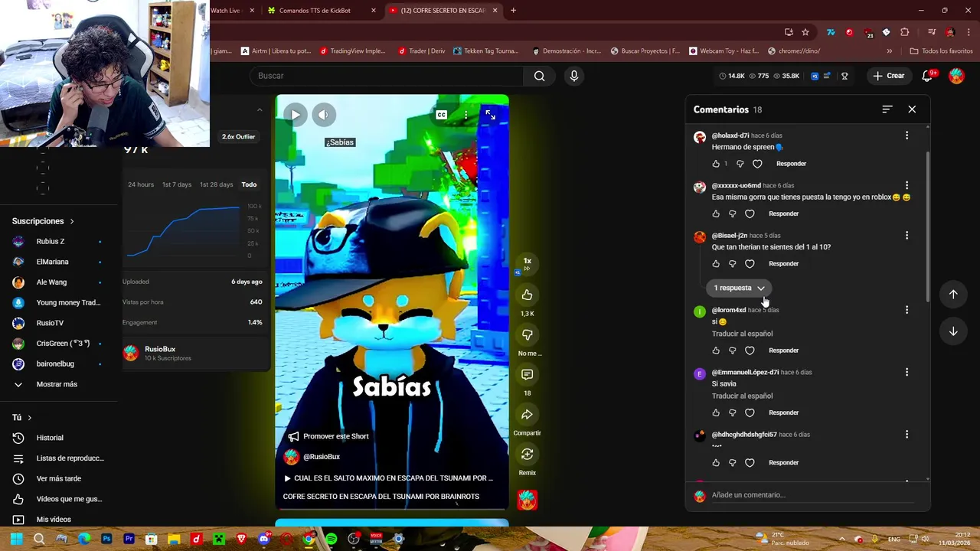This screenshot has width=980, height=551.
Task: Show hidden system tray icons
Action: pyautogui.click(x=841, y=539)
